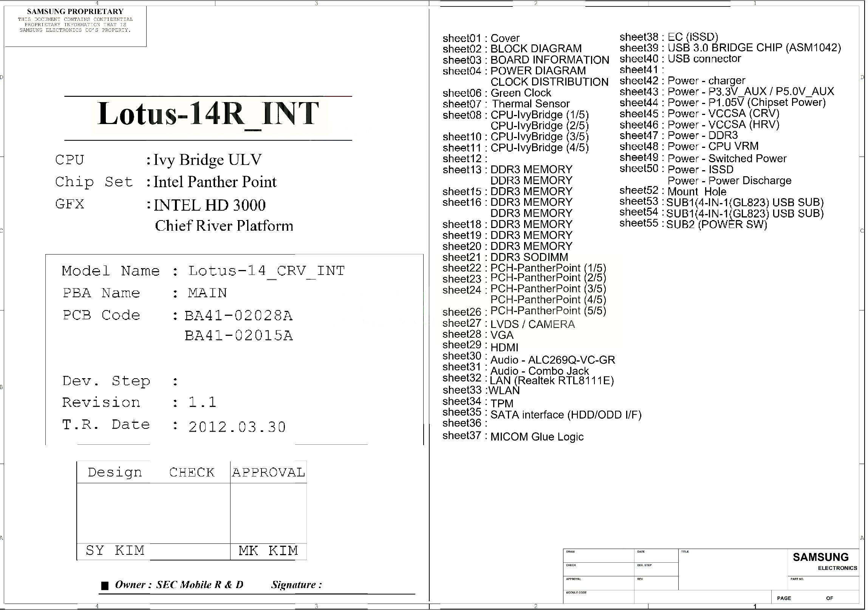Click 'Power - DDR3' entry

click(703, 135)
